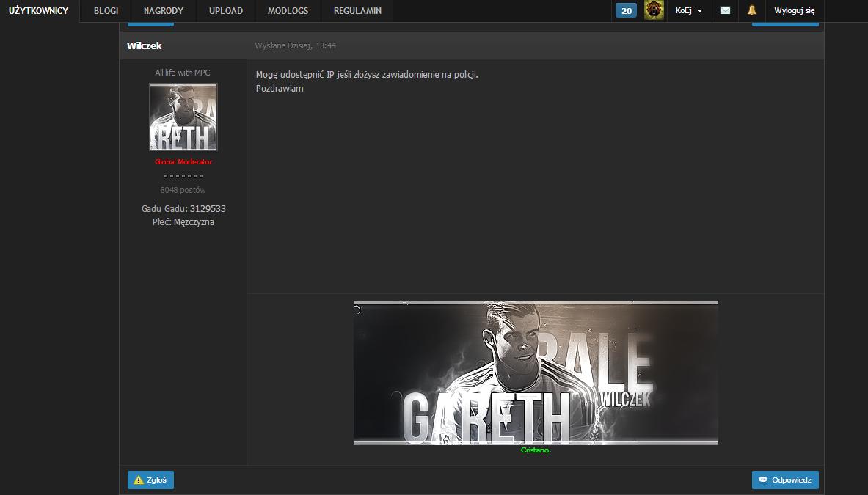Go to the NAGRODY page

(164, 10)
